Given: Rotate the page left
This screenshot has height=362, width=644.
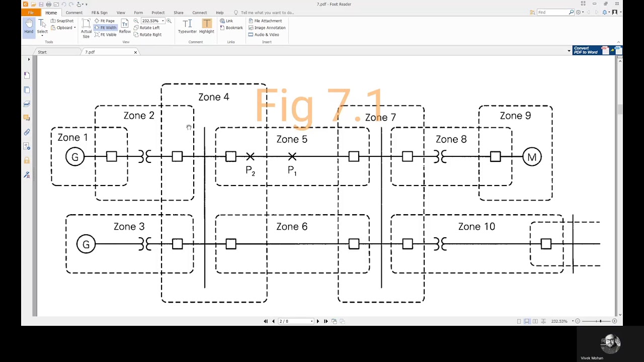Looking at the screenshot, I should pyautogui.click(x=147, y=28).
